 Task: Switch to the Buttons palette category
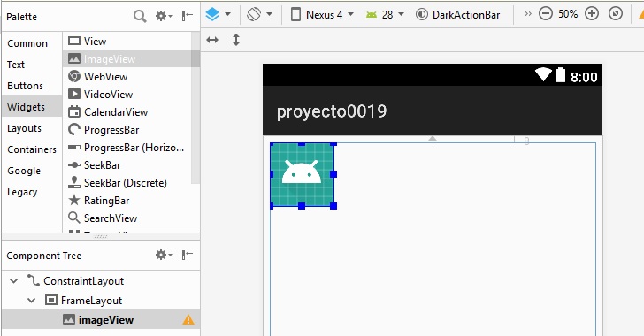(x=25, y=86)
